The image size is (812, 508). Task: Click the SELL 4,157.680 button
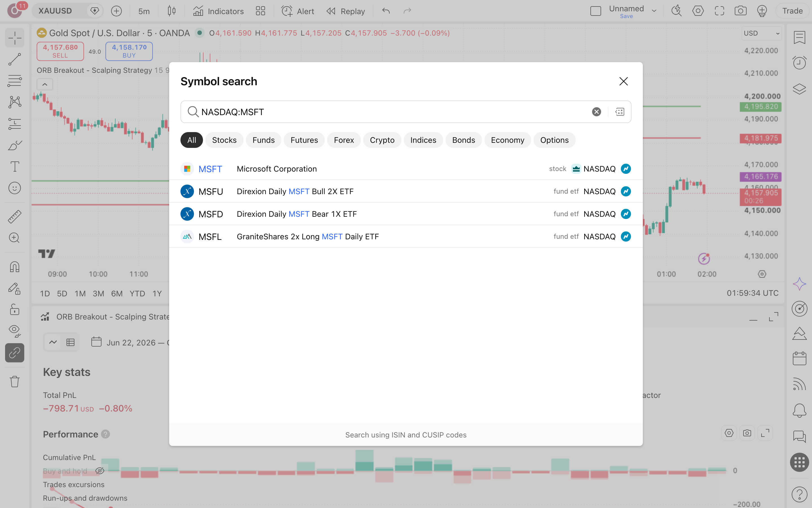(60, 51)
